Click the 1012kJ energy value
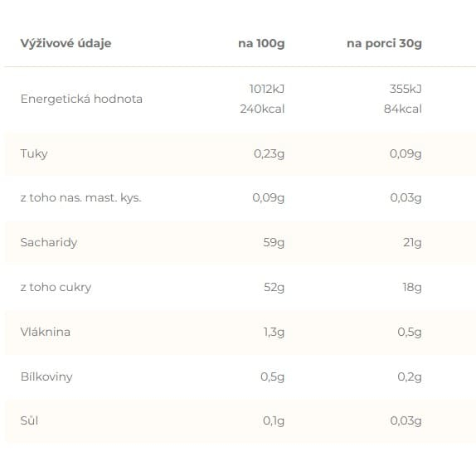 point(267,89)
